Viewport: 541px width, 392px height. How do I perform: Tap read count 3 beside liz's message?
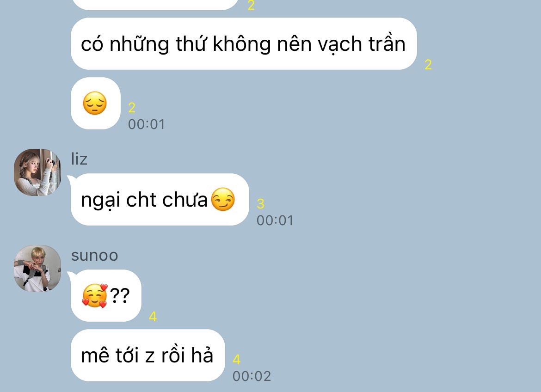click(x=260, y=203)
